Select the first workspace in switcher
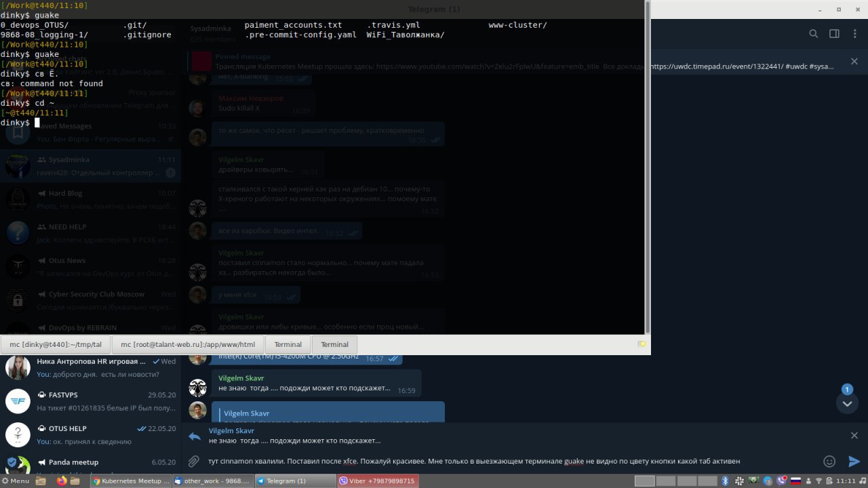This screenshot has height=488, width=868. click(x=644, y=481)
